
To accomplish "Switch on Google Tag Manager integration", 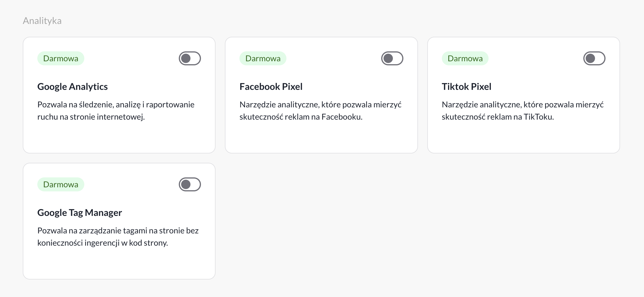I will coord(190,184).
